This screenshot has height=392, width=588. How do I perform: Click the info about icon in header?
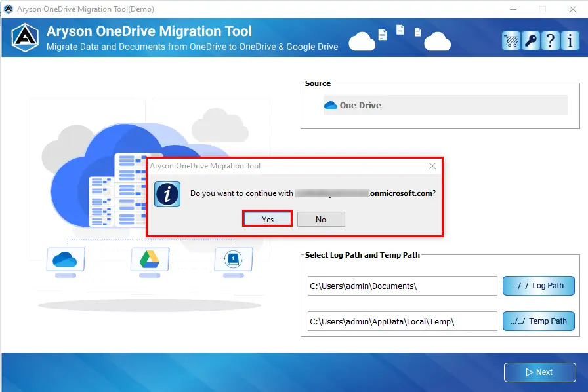(570, 41)
